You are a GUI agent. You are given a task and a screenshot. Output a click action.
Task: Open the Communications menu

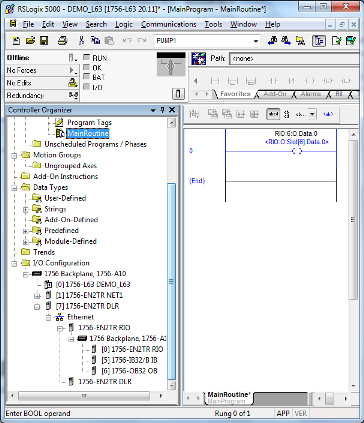[169, 24]
